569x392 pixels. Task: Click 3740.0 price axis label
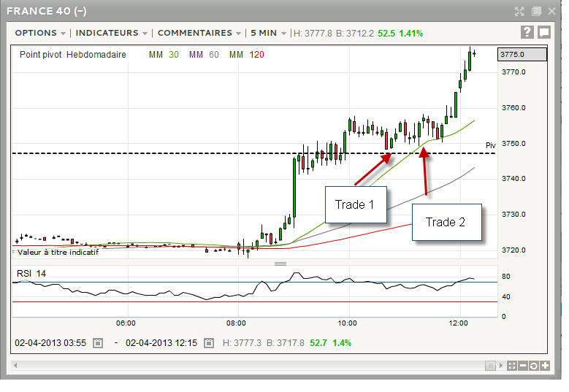[513, 178]
